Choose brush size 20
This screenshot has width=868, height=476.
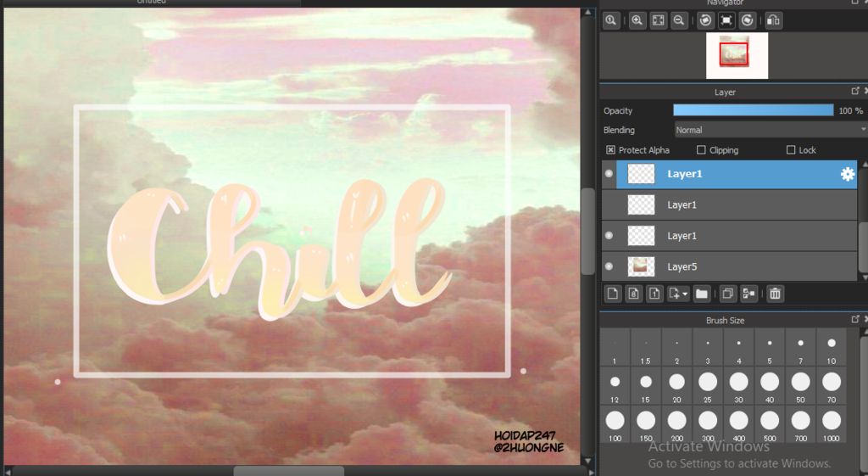[x=676, y=387]
